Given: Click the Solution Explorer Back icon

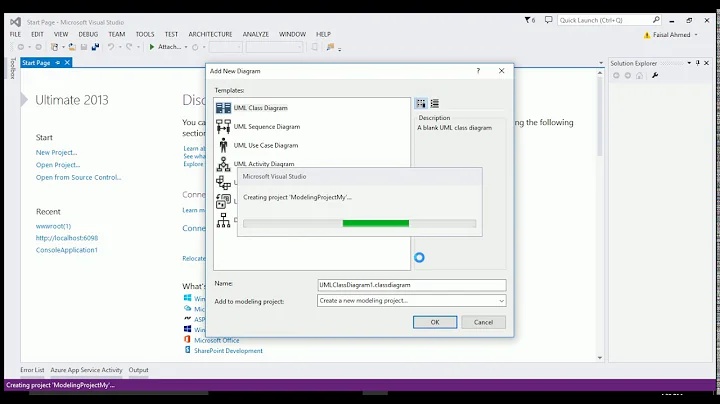Looking at the screenshot, I should tap(616, 75).
